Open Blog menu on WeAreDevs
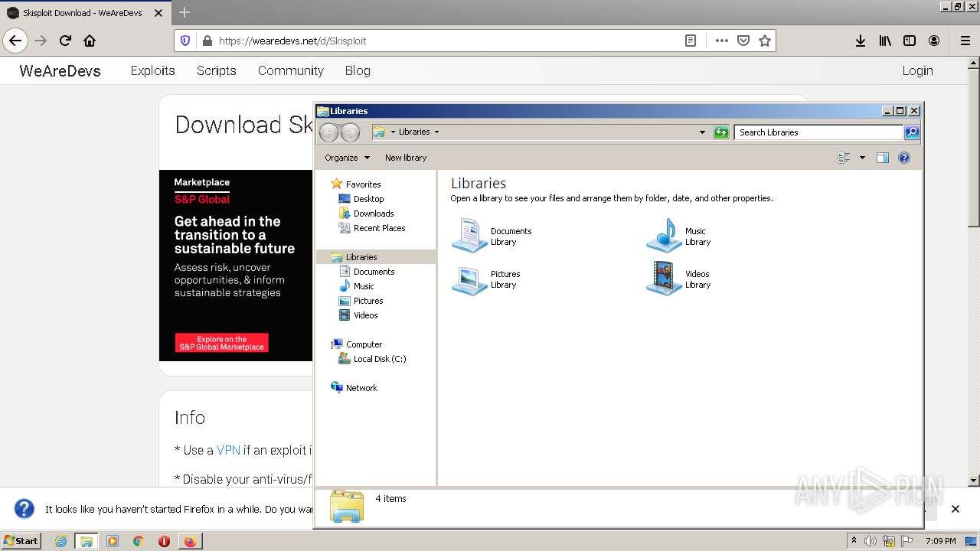This screenshot has width=980, height=551. click(358, 70)
